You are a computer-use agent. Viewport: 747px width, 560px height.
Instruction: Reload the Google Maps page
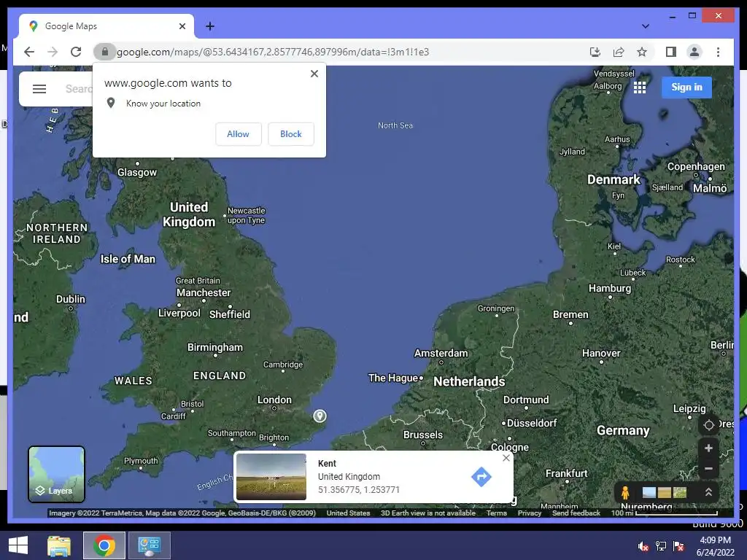click(x=76, y=52)
